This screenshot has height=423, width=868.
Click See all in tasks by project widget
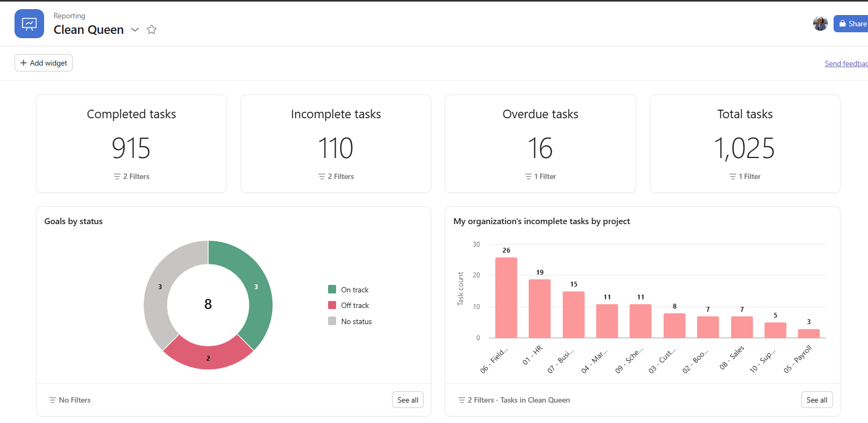coord(817,400)
